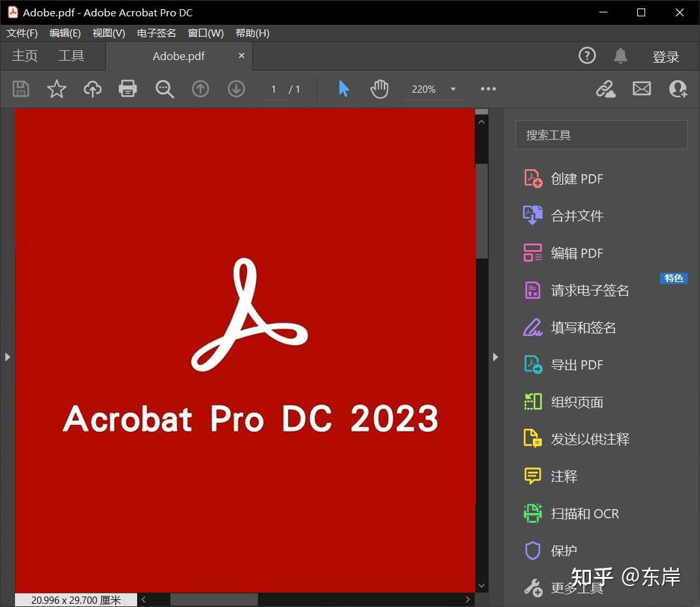Screen dimensions: 700x607
Task: Start 扫描和OCR from the sidebar
Action: [585, 514]
